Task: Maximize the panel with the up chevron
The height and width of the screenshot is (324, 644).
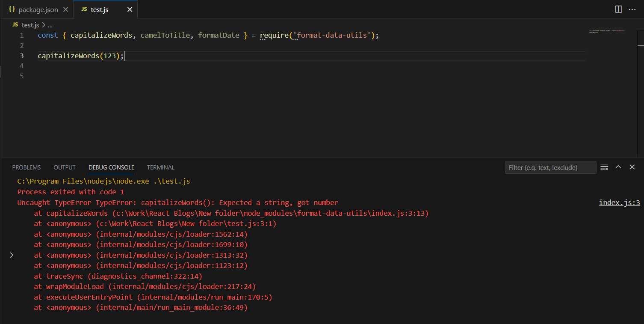Action: (618, 167)
